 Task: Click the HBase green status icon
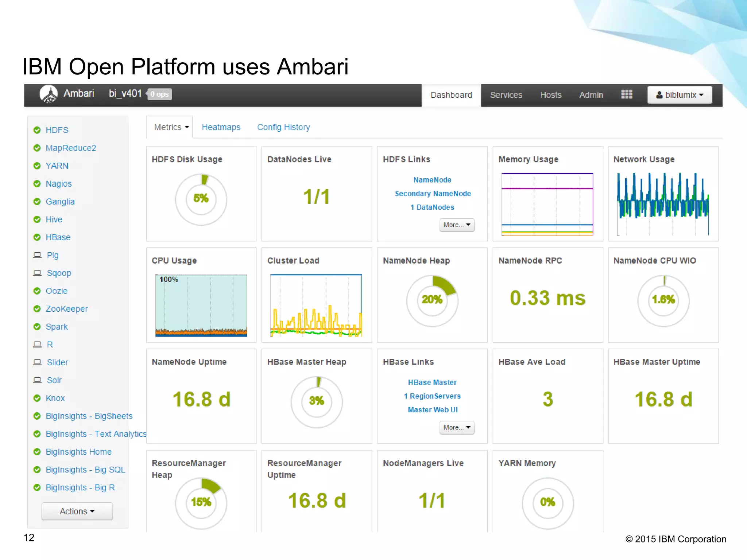point(37,237)
